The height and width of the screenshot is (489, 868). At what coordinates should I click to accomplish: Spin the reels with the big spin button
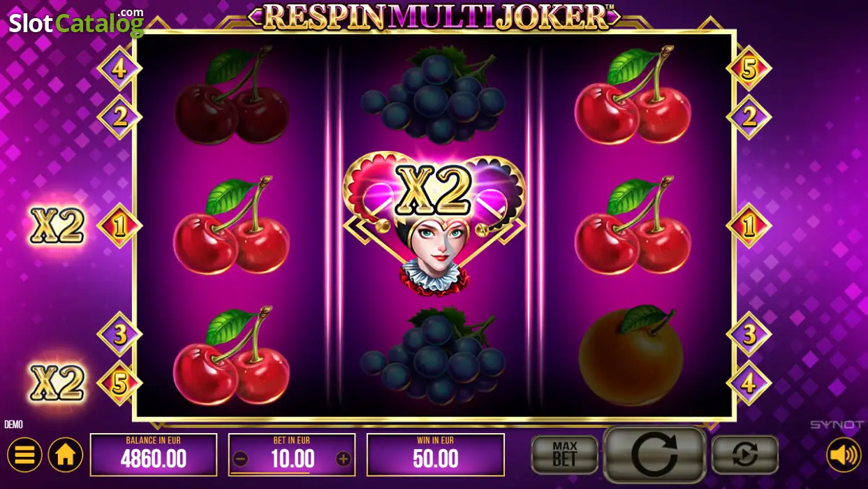coord(654,455)
